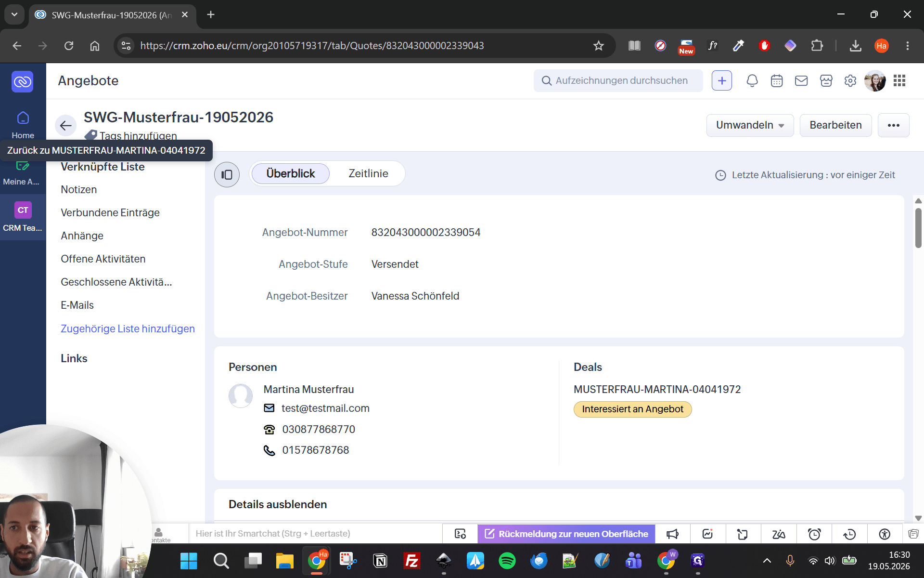Open Anhänge in the linked list
Viewport: 924px width, 578px height.
(82, 236)
